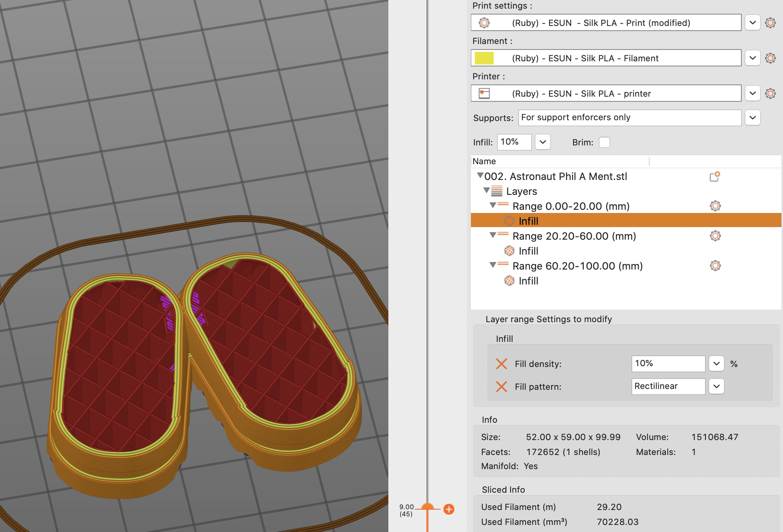Collapse the Layers tree node
The image size is (783, 532).
point(486,191)
